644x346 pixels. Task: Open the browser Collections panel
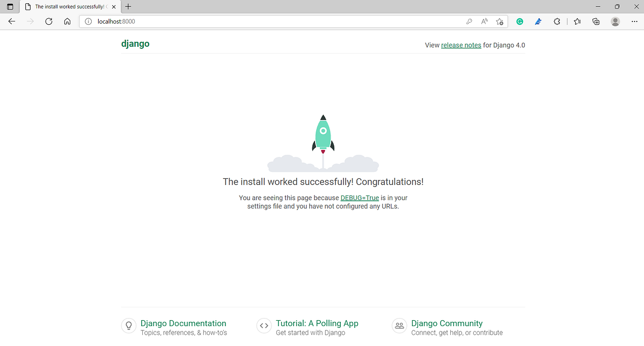click(x=596, y=21)
